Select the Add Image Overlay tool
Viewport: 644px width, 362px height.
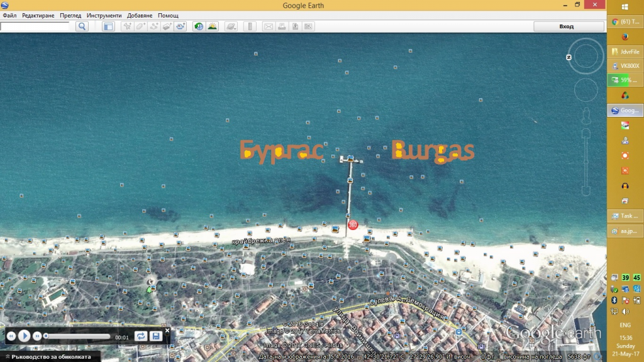coord(167,26)
